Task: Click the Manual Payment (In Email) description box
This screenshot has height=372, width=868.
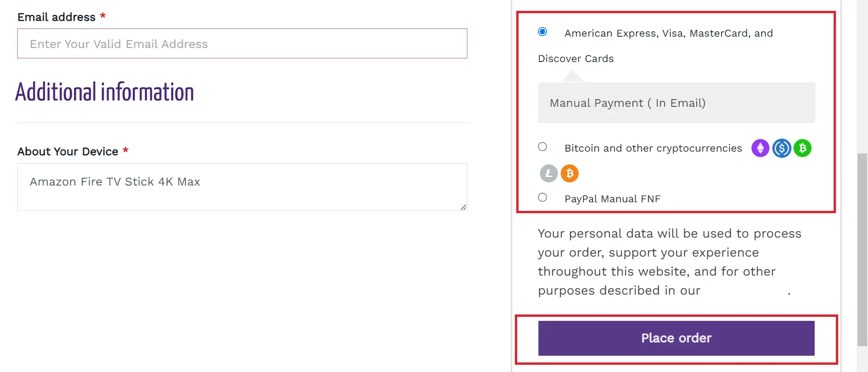Action: (x=676, y=103)
